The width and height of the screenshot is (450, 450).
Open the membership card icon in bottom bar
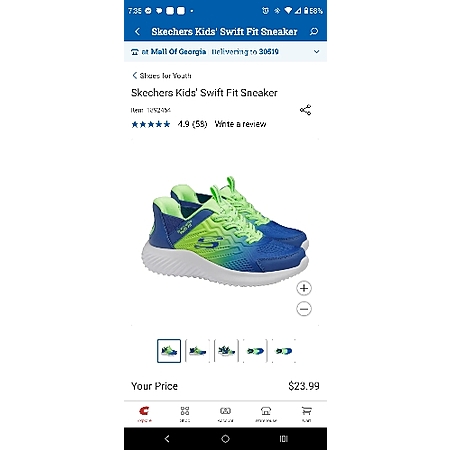225,414
